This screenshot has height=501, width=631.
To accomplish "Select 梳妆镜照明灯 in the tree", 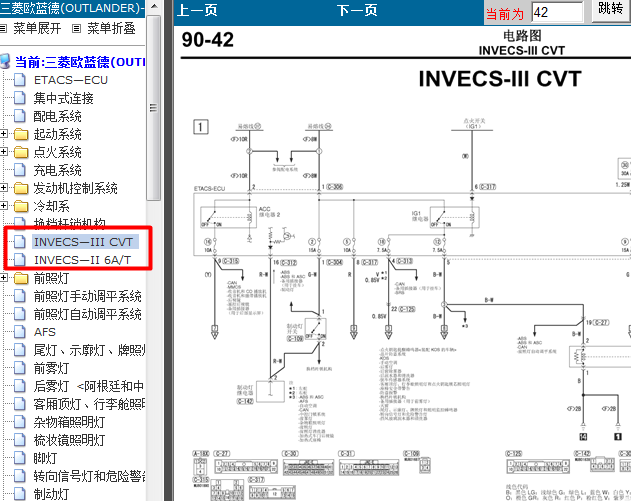I will (70, 440).
